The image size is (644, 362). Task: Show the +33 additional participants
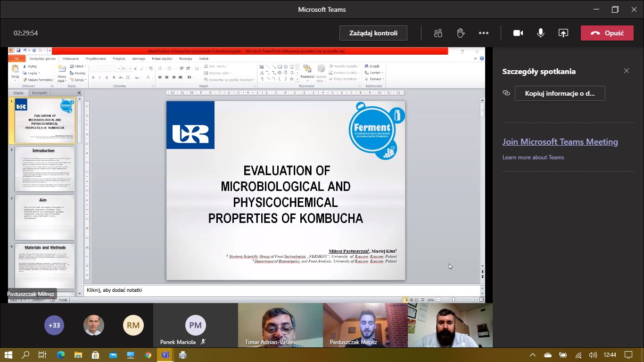[x=55, y=325]
